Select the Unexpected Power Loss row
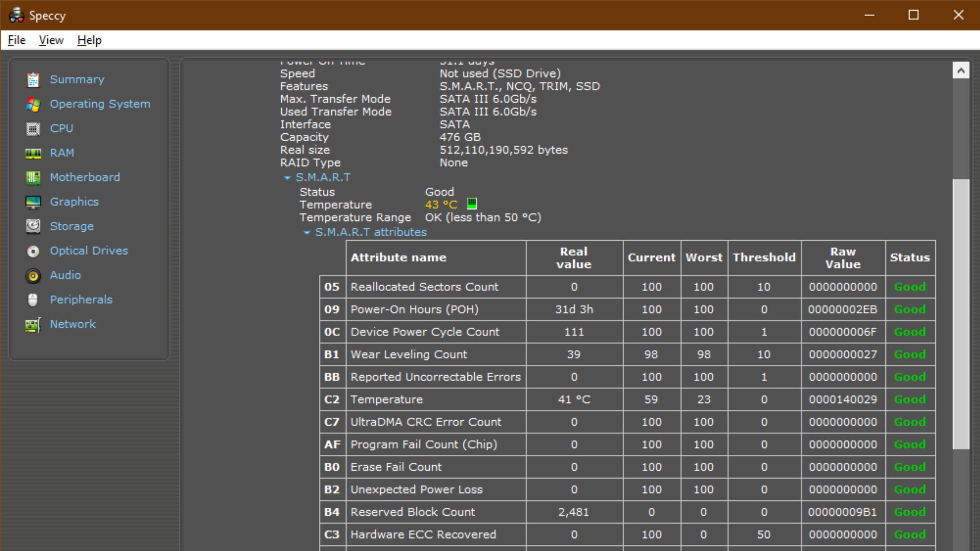The height and width of the screenshot is (551, 980). [x=627, y=490]
